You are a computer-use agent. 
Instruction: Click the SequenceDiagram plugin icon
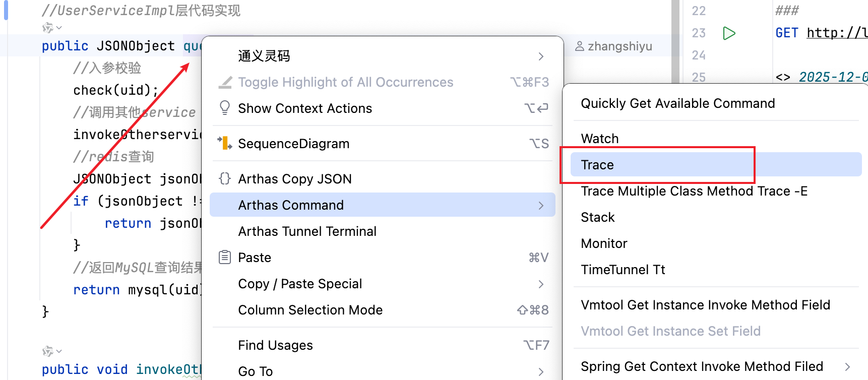pyautogui.click(x=225, y=144)
